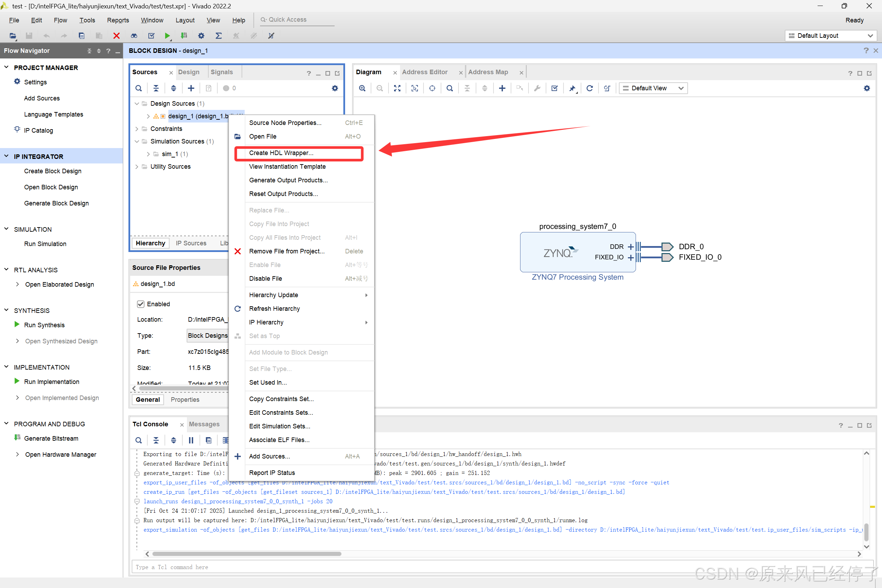This screenshot has width=882, height=588.
Task: Switch to the Address Editor tab
Action: [x=425, y=72]
